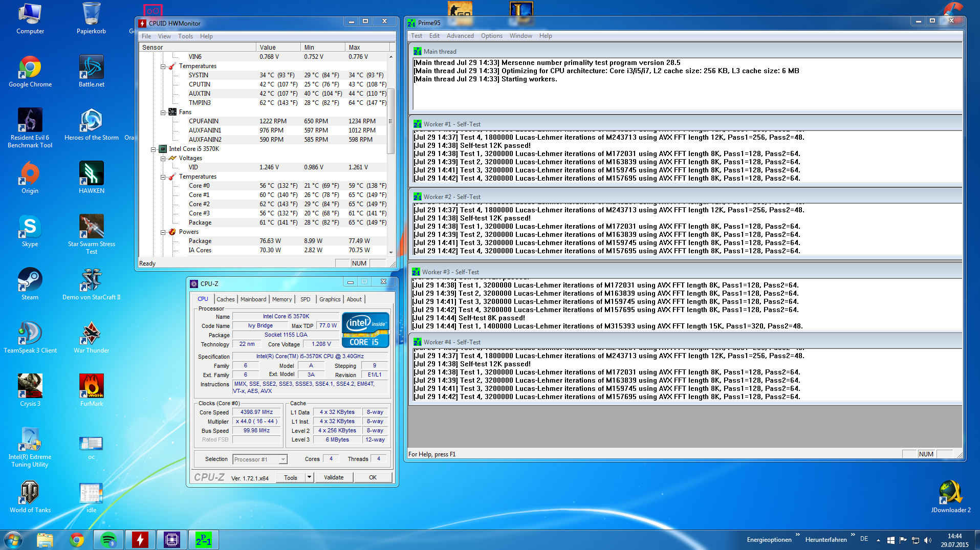The height and width of the screenshot is (550, 980).
Task: Click the DE language indicator
Action: click(864, 539)
